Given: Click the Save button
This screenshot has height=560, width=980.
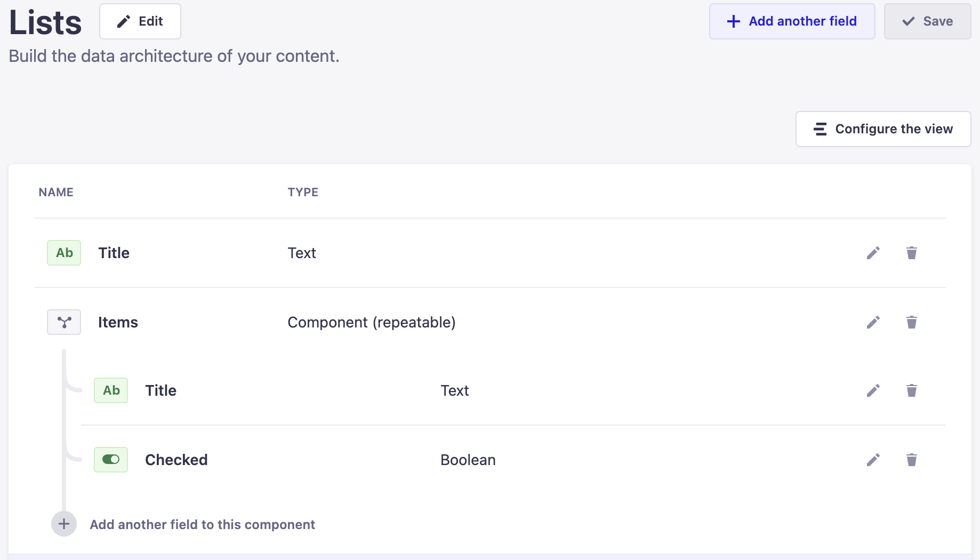Looking at the screenshot, I should [x=927, y=21].
